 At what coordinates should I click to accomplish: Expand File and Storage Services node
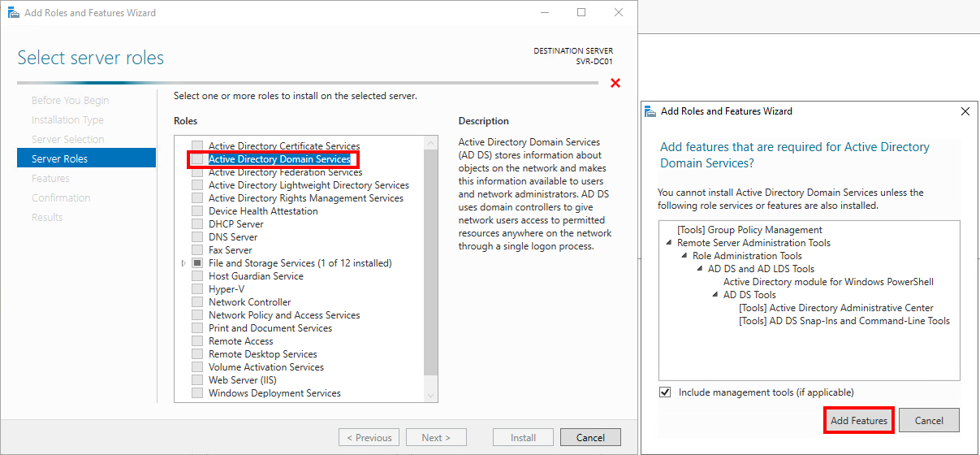(183, 263)
